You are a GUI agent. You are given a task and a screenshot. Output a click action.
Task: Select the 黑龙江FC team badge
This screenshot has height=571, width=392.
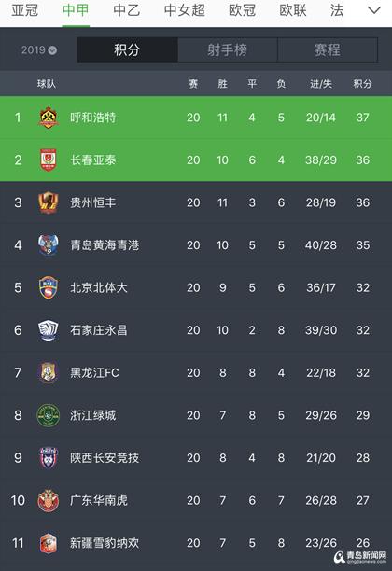[49, 372]
